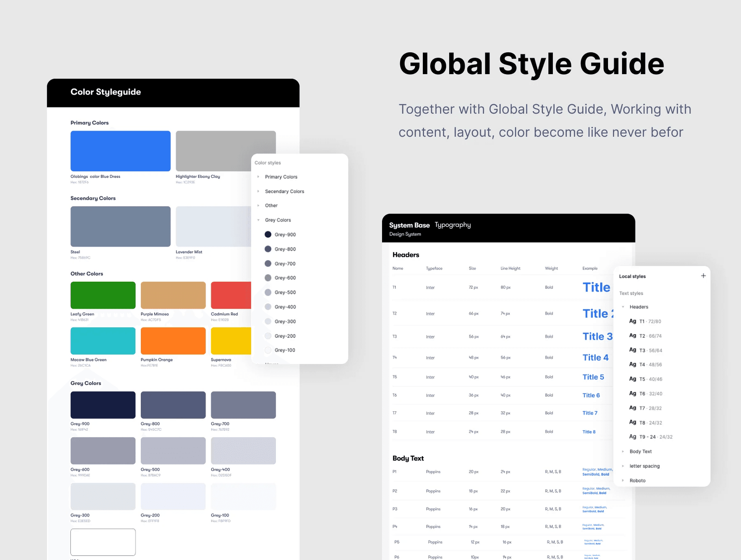
Task: Expand the Primary Colors group
Action: click(258, 177)
